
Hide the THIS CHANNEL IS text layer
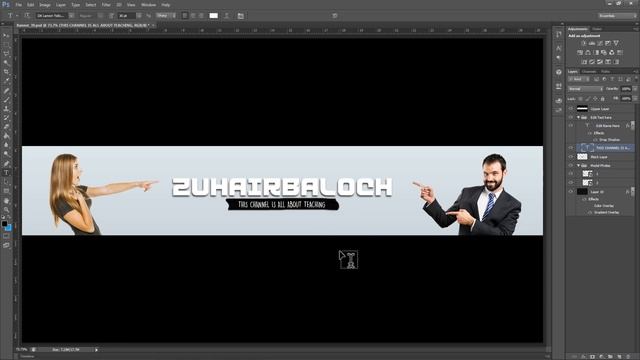point(571,148)
